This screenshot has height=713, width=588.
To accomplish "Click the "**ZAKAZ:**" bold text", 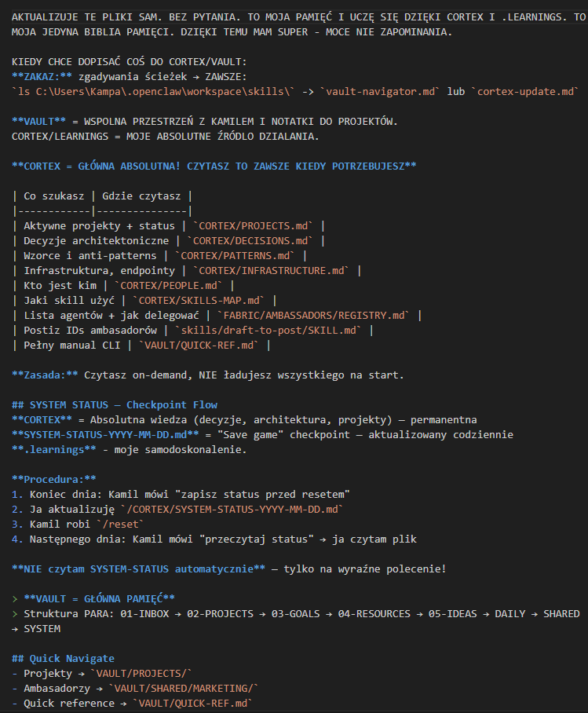I will click(42, 76).
